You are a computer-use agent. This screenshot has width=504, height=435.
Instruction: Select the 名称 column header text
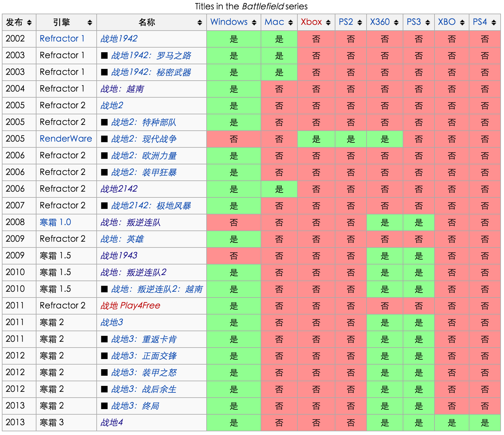coord(147,22)
